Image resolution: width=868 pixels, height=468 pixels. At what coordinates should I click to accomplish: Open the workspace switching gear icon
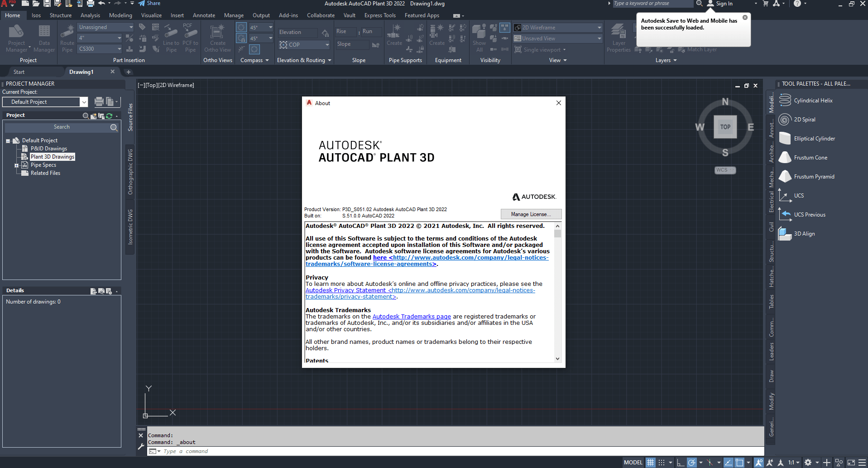(808, 463)
